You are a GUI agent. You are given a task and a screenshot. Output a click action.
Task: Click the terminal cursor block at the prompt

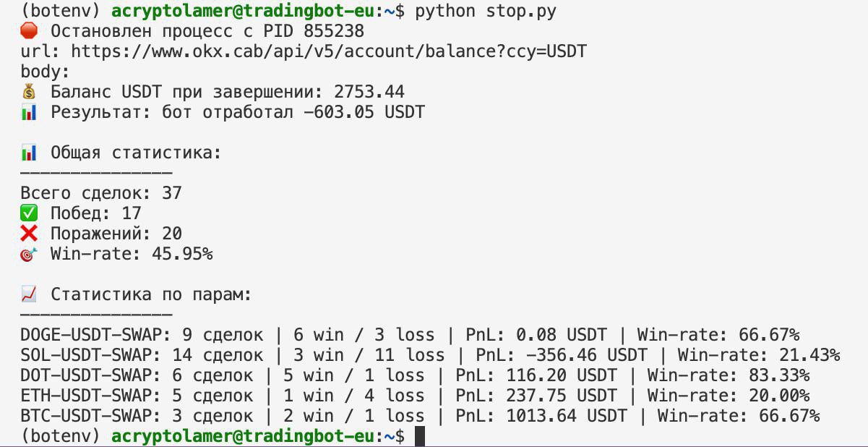click(x=420, y=437)
